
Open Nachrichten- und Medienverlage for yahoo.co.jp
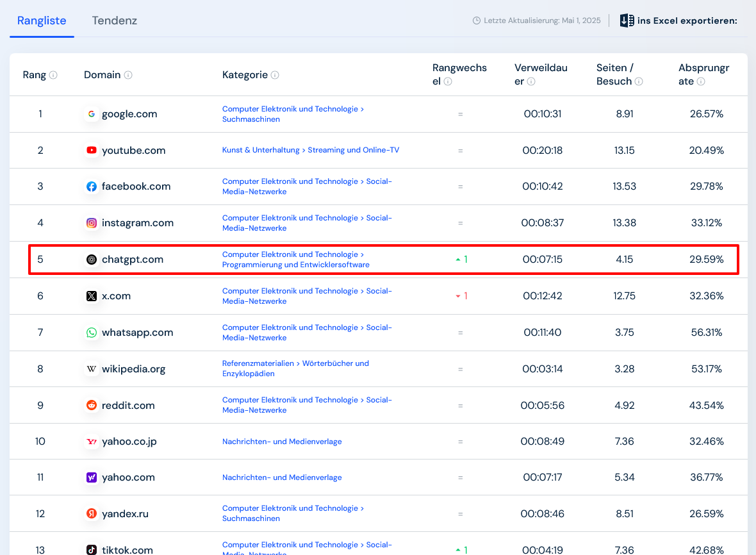tap(282, 442)
